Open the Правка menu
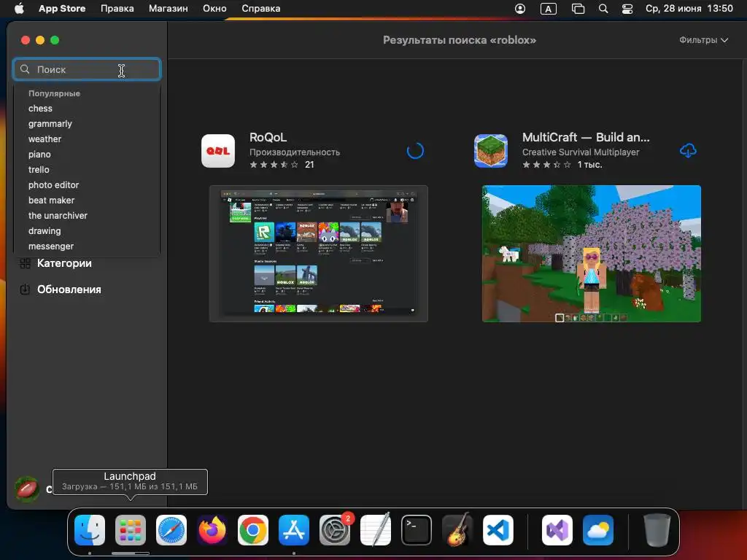 click(x=117, y=9)
